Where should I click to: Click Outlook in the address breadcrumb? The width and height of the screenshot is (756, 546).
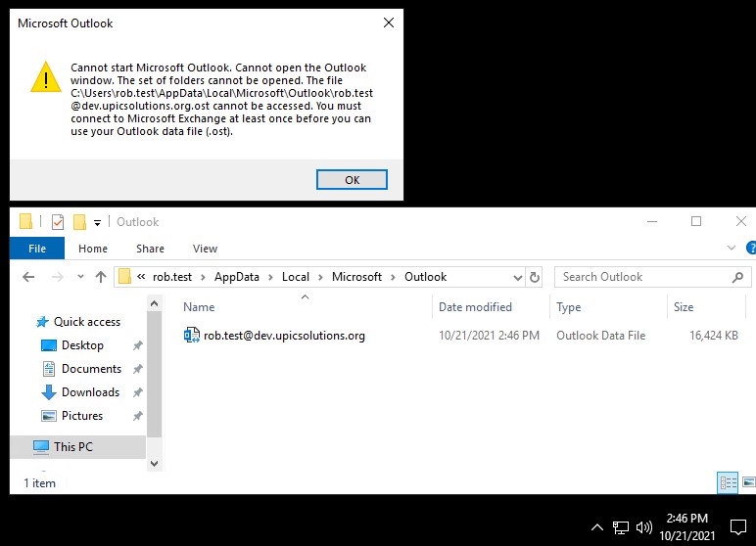coord(425,277)
